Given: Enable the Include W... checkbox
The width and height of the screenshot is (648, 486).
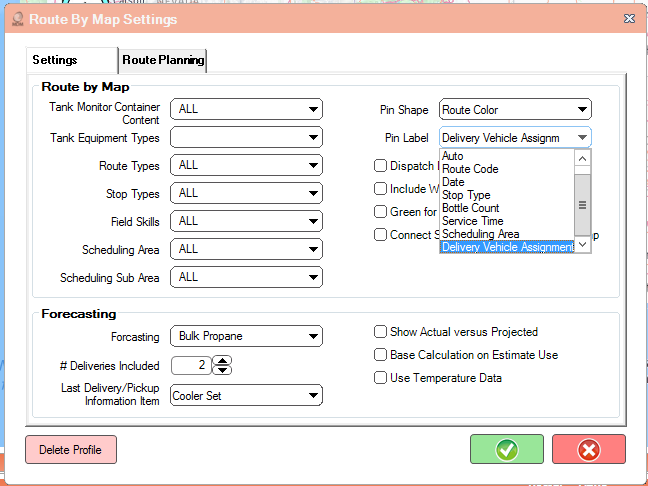Looking at the screenshot, I should 380,189.
